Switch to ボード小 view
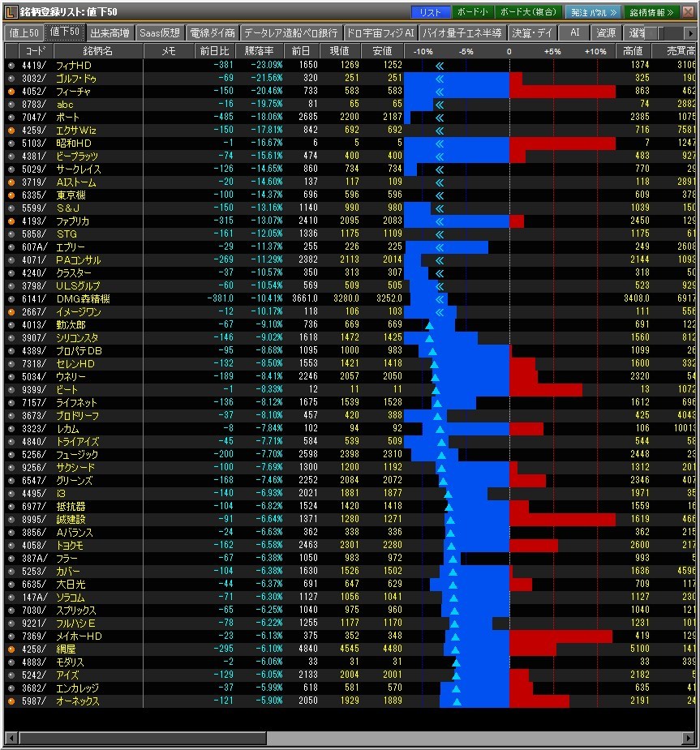 472,12
